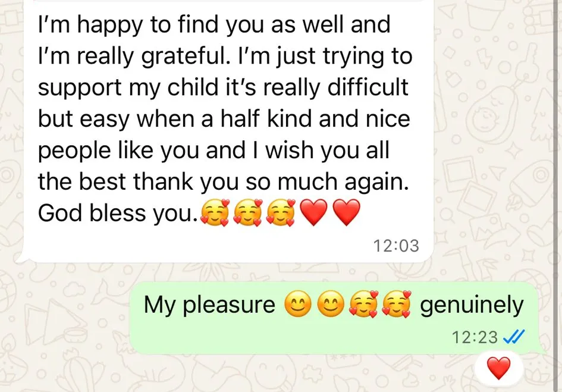Open the red heart reaction on sent message
This screenshot has width=562, height=392.
(498, 368)
